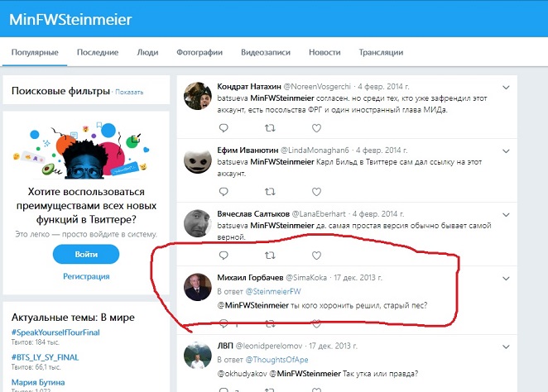Reply to Вячеслав Салтыков's tweet
Image resolution: width=548 pixels, height=392 pixels.
(x=224, y=256)
